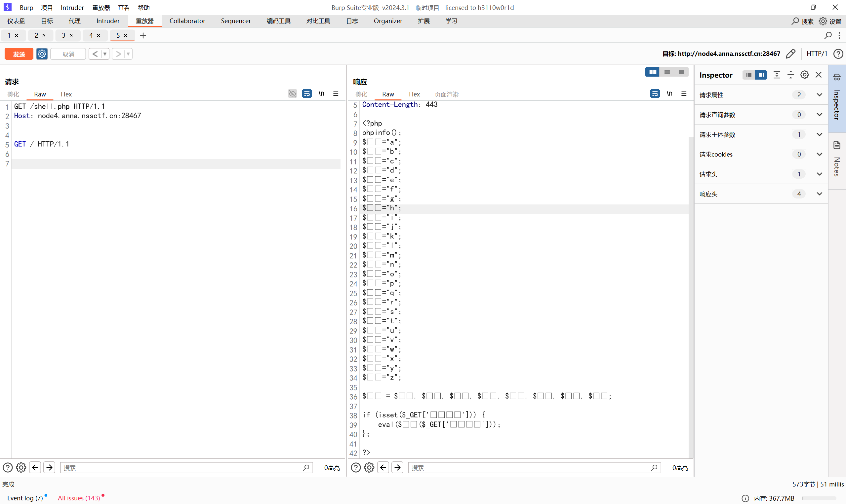This screenshot has width=846, height=504.
Task: Switch response view to Hex tab
Action: point(414,94)
